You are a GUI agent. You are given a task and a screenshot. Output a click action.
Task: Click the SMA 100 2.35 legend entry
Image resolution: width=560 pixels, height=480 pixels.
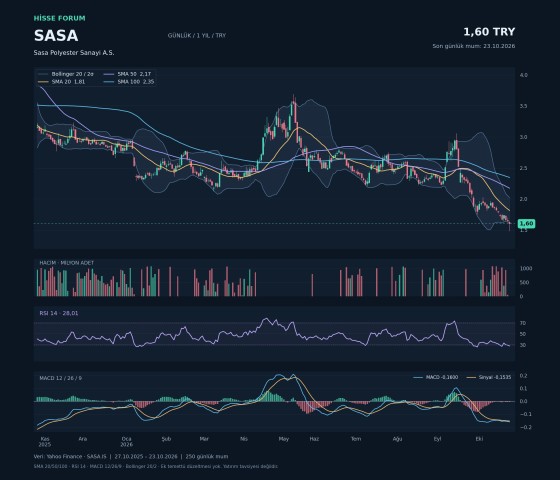tap(129, 82)
